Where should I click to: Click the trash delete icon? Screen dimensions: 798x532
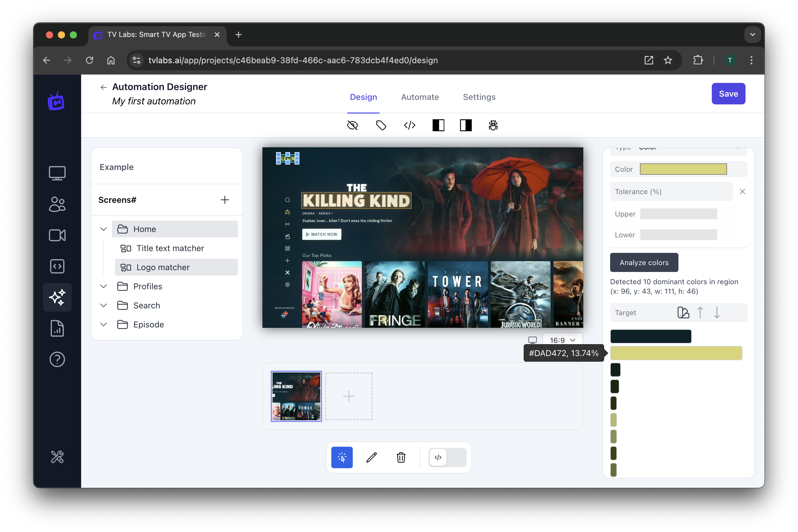tap(401, 457)
